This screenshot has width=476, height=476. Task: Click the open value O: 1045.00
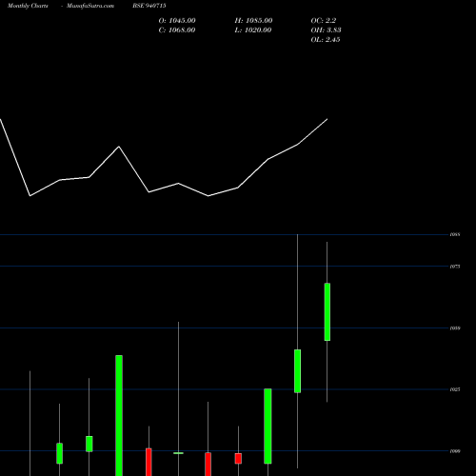[x=177, y=21]
